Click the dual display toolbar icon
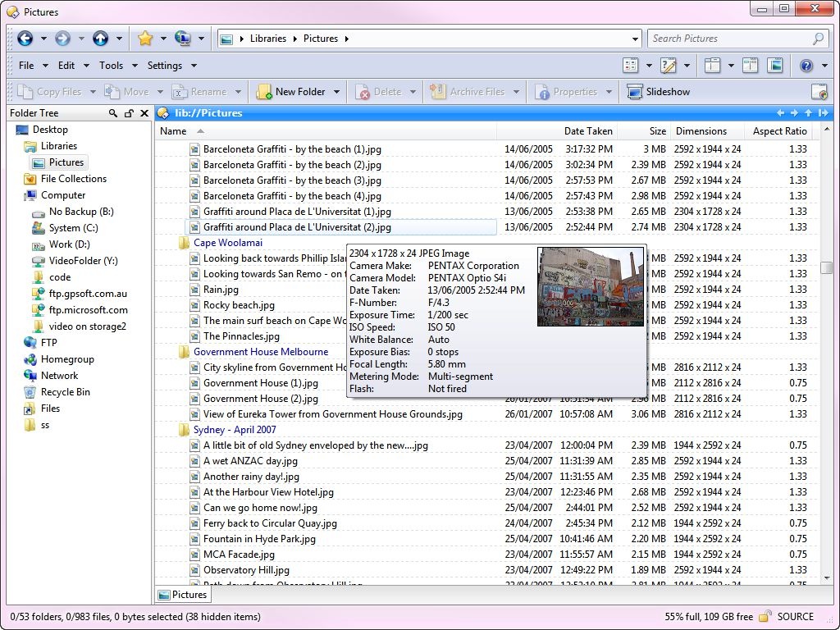The width and height of the screenshot is (840, 630). 751,65
